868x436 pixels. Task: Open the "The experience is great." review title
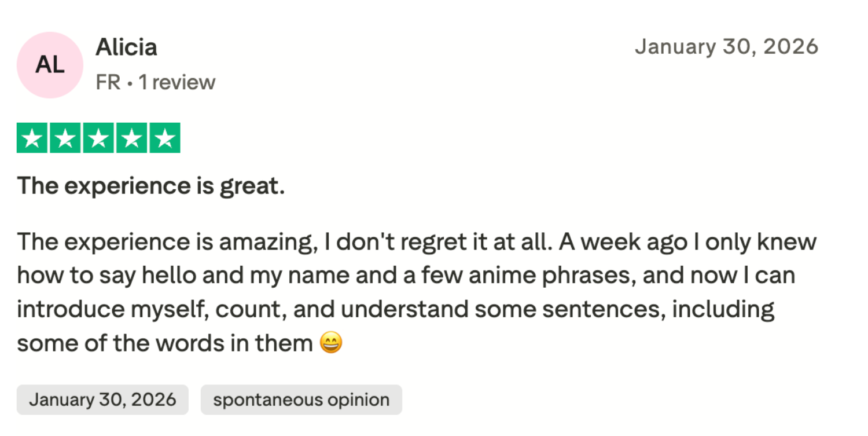[x=151, y=186]
